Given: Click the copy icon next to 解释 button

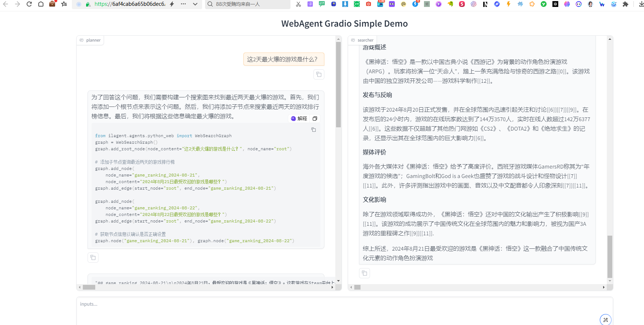Looking at the screenshot, I should 315,119.
